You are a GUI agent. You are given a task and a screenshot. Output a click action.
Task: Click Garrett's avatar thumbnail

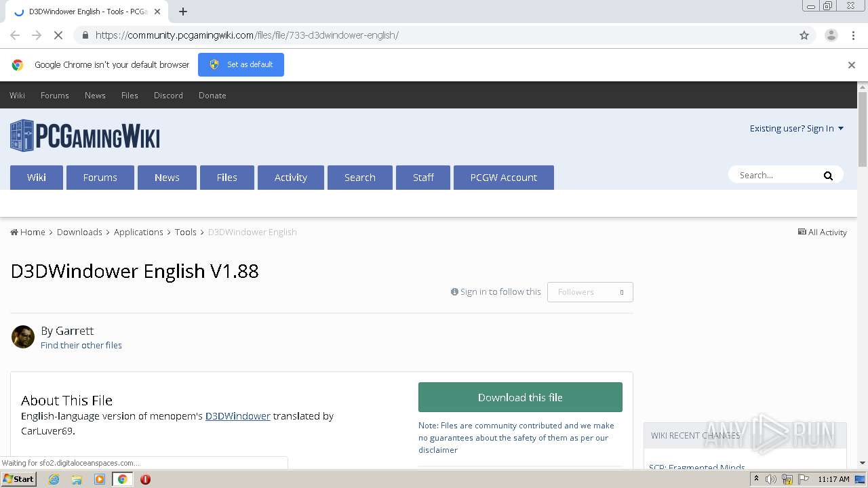pos(23,337)
